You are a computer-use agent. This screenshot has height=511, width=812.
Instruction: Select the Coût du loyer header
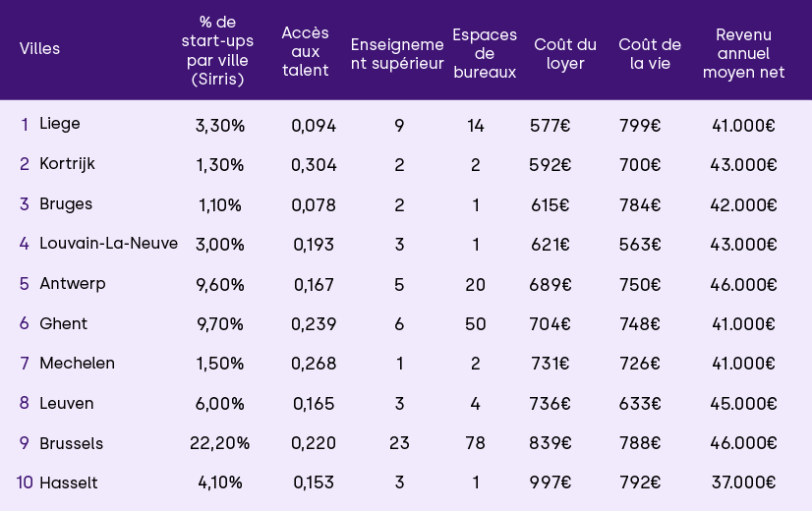point(565,54)
